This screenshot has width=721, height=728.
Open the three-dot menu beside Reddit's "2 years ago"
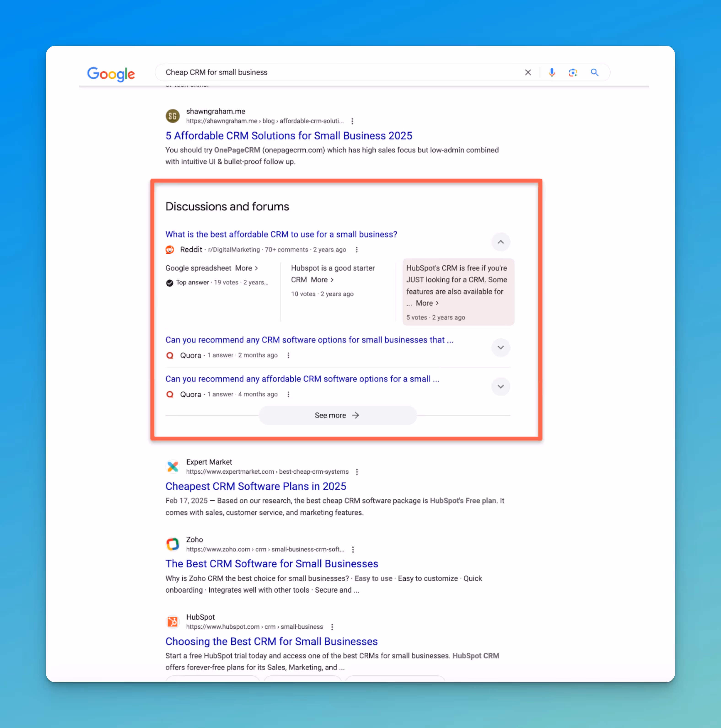pos(357,250)
